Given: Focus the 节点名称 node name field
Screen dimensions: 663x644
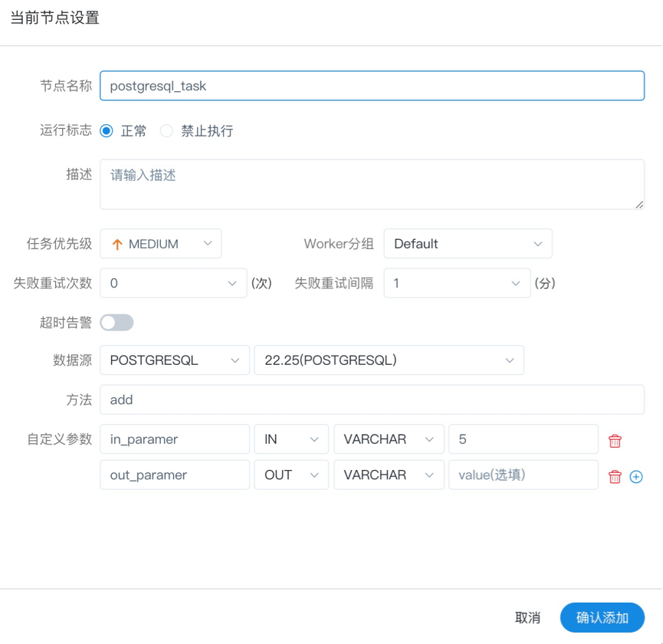Looking at the screenshot, I should 372,86.
